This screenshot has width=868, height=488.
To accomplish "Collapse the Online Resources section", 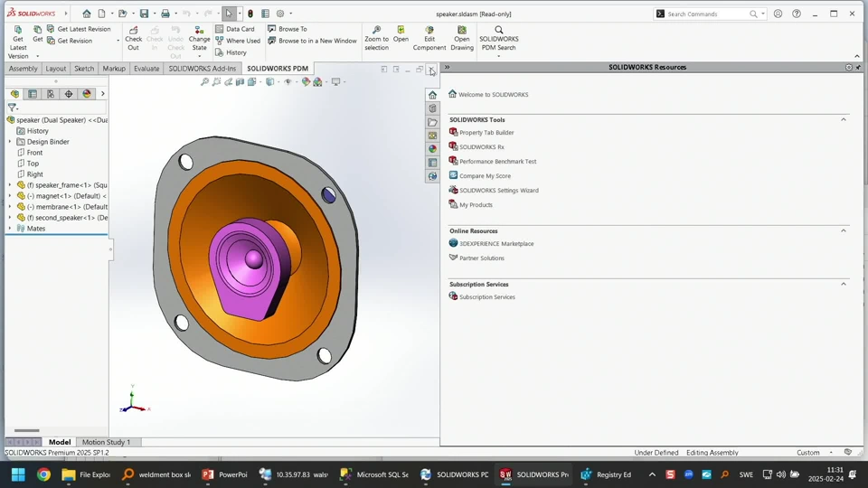I will coord(844,230).
